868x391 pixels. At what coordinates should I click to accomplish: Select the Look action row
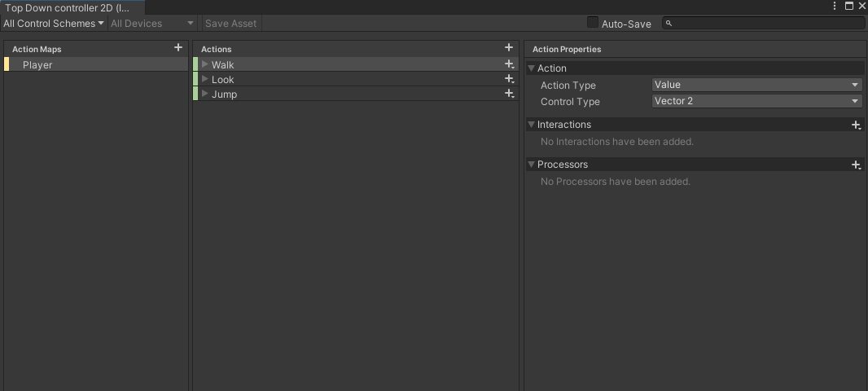coord(355,79)
